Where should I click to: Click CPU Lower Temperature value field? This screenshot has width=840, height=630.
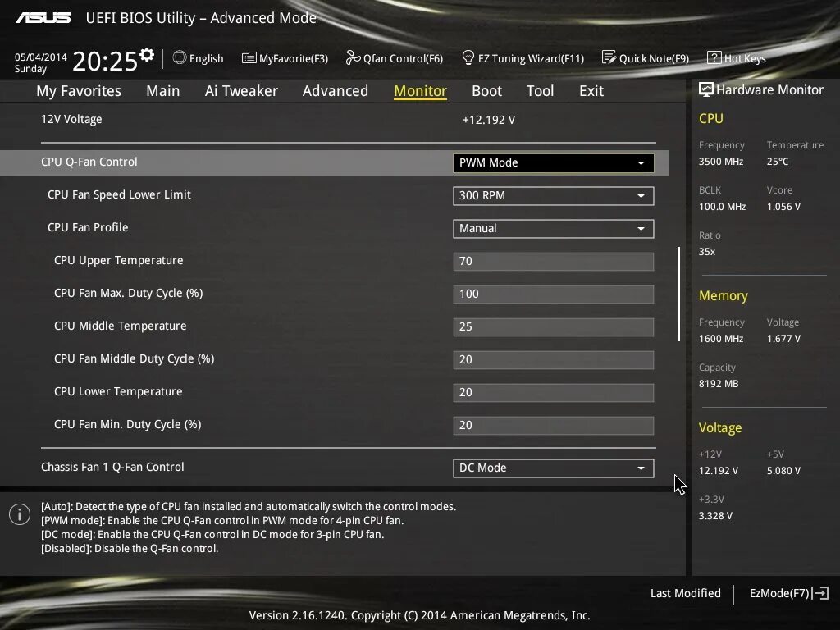(554, 392)
